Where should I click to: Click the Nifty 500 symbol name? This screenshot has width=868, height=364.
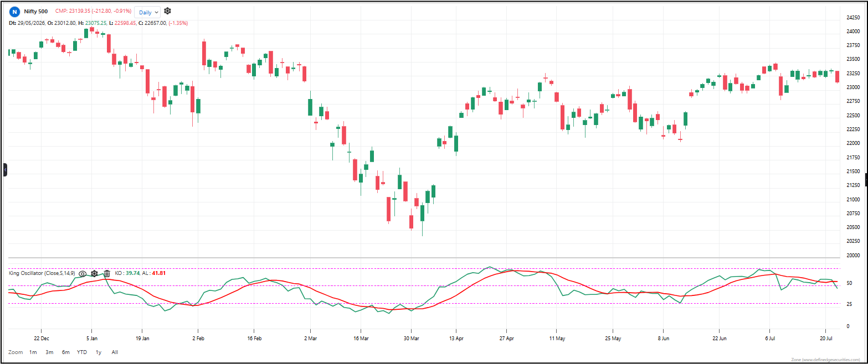click(x=36, y=11)
